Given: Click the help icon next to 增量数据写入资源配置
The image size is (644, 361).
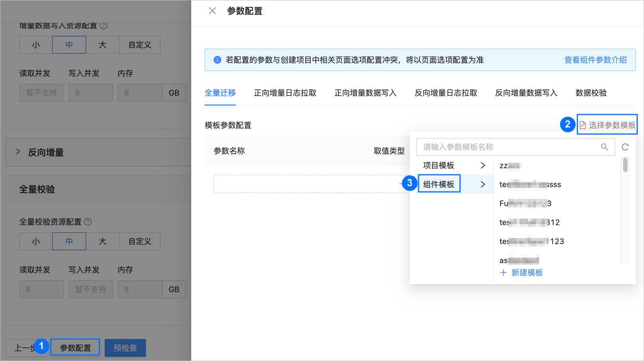Looking at the screenshot, I should pyautogui.click(x=104, y=26).
